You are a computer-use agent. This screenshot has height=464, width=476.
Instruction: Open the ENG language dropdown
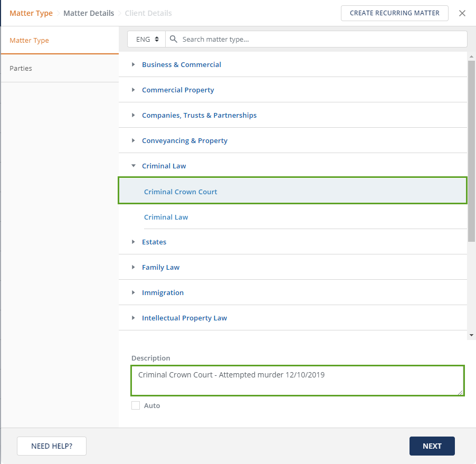[x=146, y=40]
